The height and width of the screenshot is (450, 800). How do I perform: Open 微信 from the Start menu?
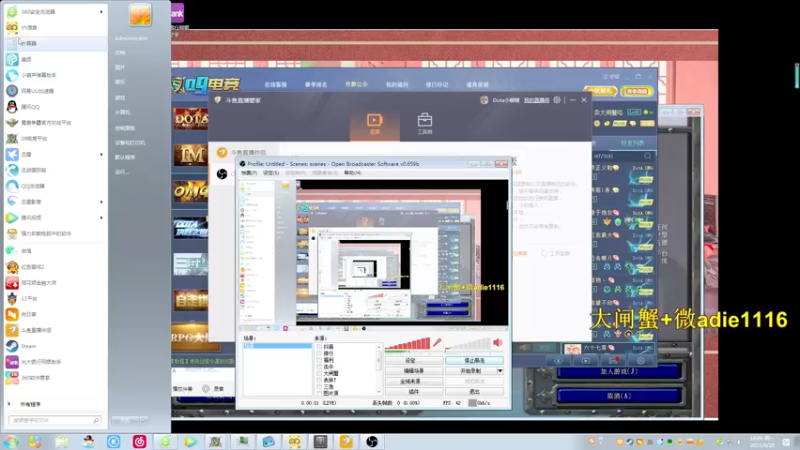55,251
